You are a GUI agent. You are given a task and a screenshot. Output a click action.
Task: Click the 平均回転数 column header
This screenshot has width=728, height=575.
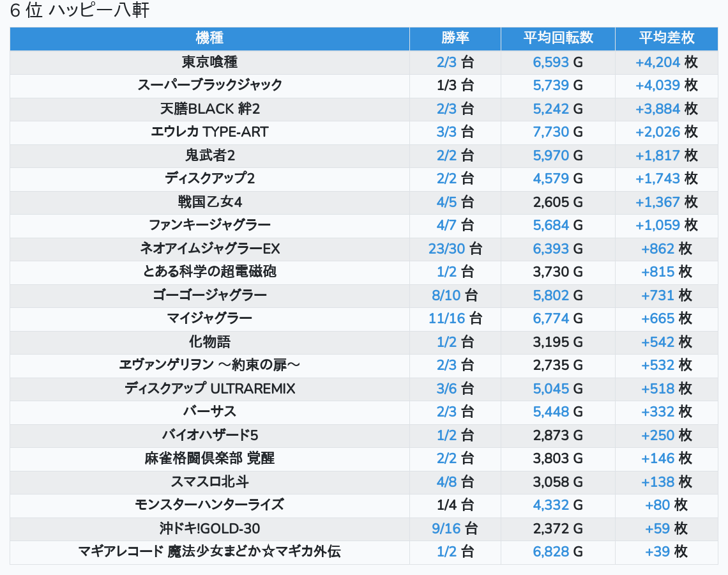tap(557, 38)
